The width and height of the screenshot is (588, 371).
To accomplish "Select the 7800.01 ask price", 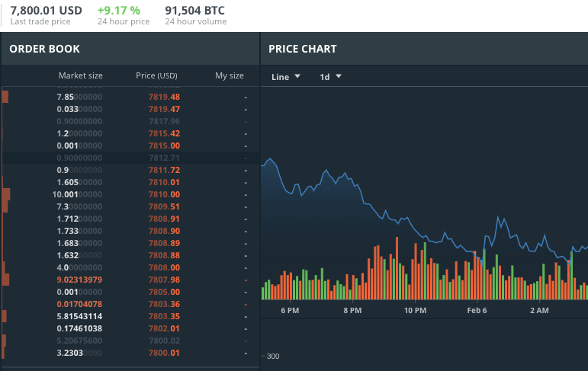I will coord(164,353).
